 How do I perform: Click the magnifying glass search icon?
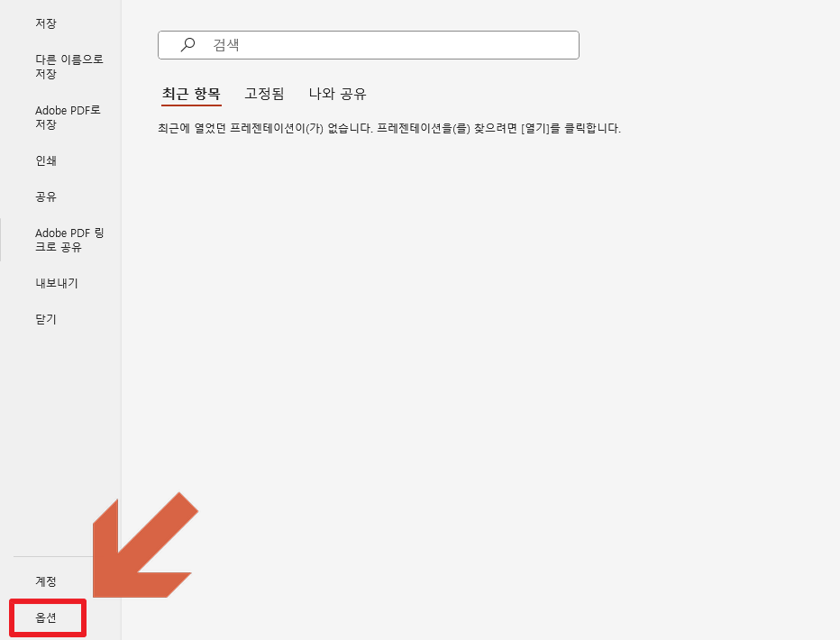click(187, 44)
